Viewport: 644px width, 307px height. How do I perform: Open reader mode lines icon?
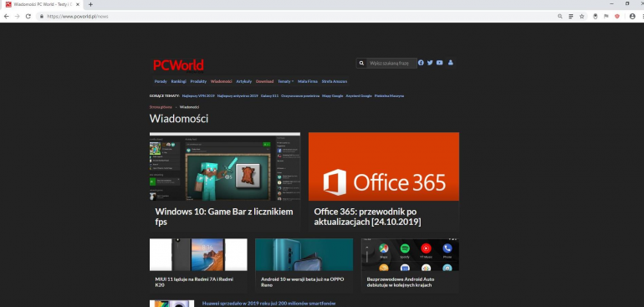571,17
